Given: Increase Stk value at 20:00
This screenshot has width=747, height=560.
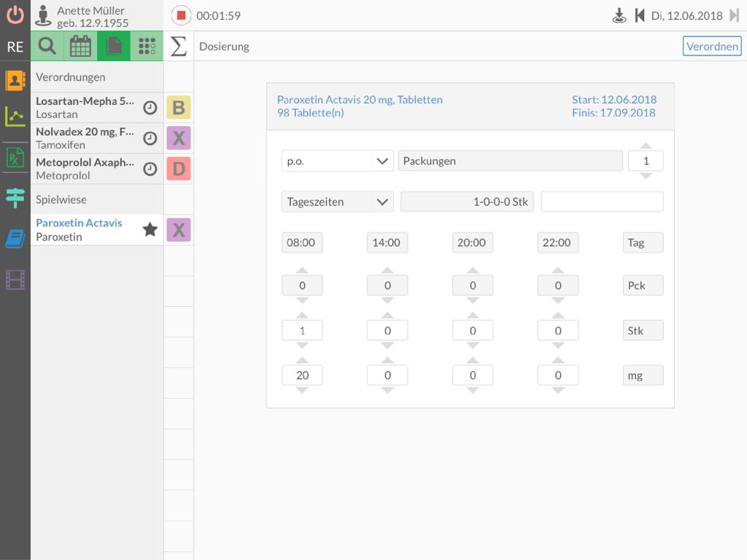Looking at the screenshot, I should pos(473,315).
